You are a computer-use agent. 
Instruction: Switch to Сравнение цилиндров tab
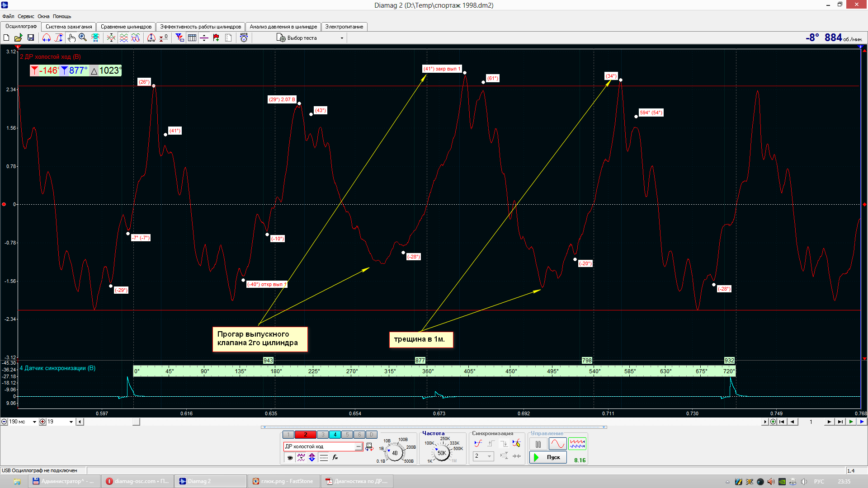(126, 27)
